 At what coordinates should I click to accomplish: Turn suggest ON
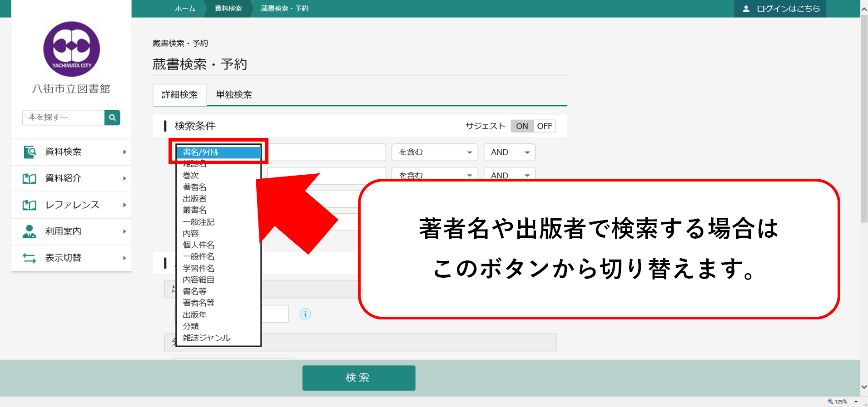pyautogui.click(x=522, y=126)
